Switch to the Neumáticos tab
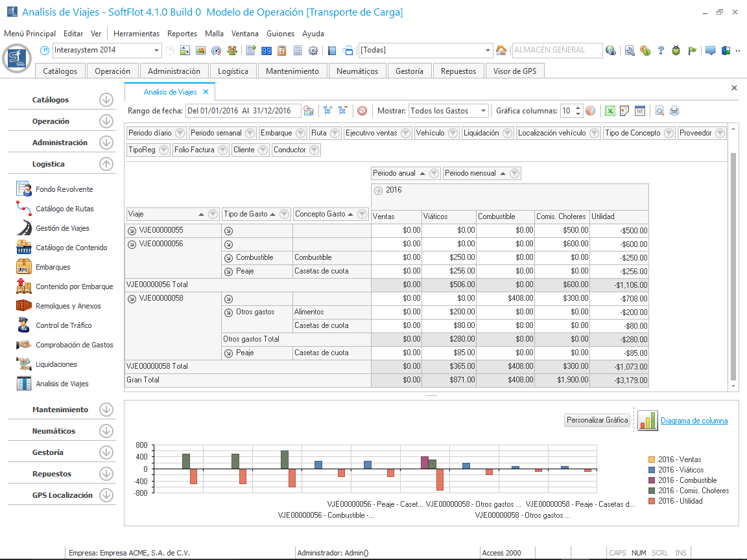This screenshot has width=747, height=560. [357, 71]
